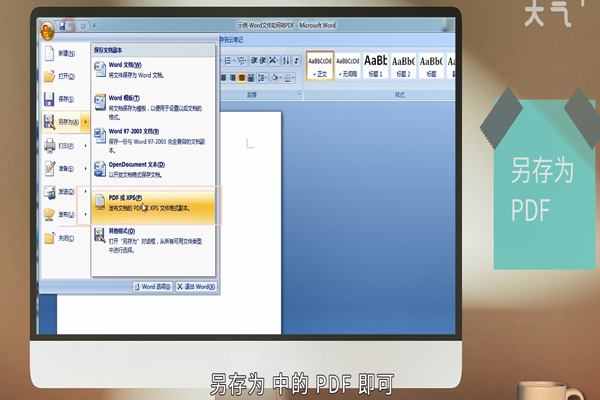600x400 pixels.
Task: Choose 保存(S) in the Office menu
Action: tap(65, 99)
